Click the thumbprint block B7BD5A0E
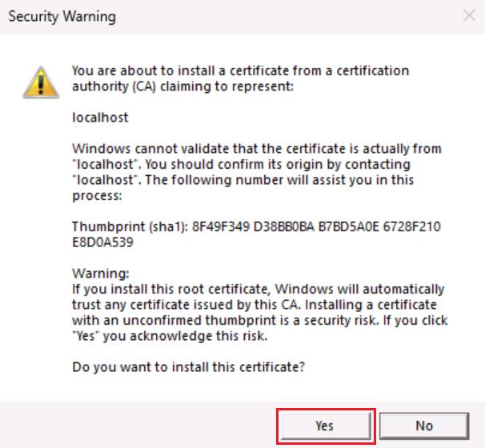The height and width of the screenshot is (448, 485). pyautogui.click(x=349, y=226)
